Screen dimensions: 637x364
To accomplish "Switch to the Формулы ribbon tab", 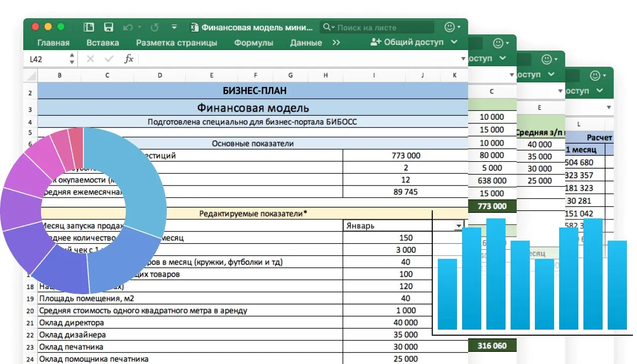I will 254,43.
